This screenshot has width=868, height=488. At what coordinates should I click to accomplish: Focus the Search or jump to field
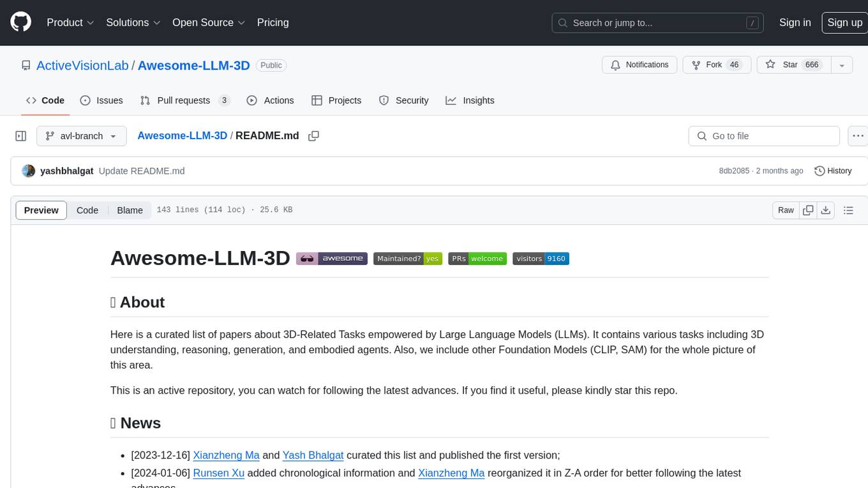(x=659, y=23)
